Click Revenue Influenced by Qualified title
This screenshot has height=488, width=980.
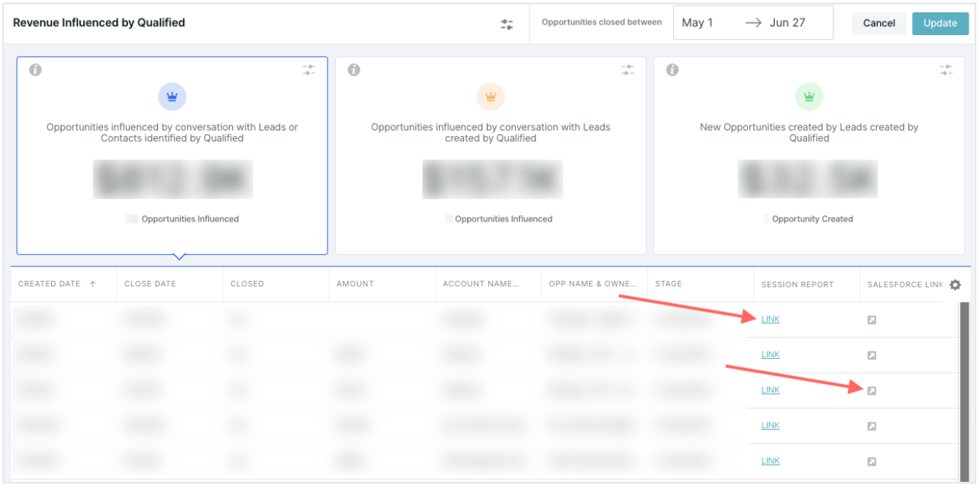tap(99, 23)
